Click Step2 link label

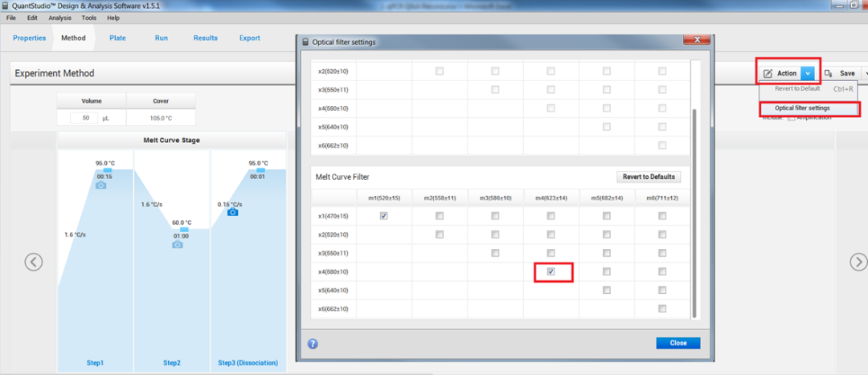tap(172, 363)
